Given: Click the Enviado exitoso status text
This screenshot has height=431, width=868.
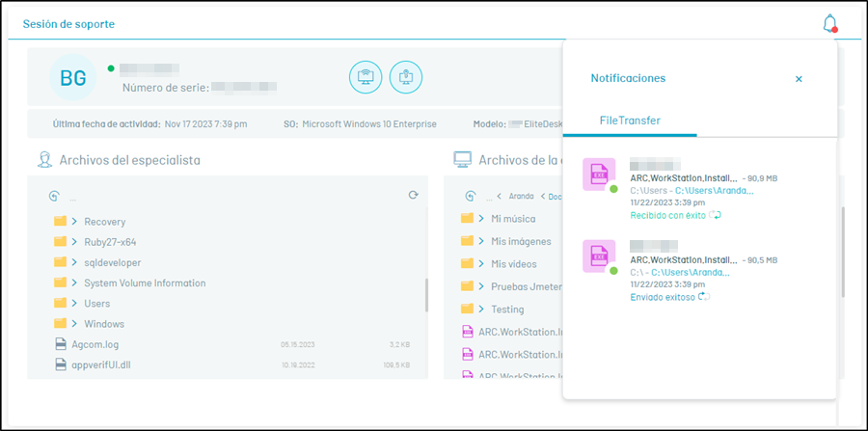Looking at the screenshot, I should [663, 297].
